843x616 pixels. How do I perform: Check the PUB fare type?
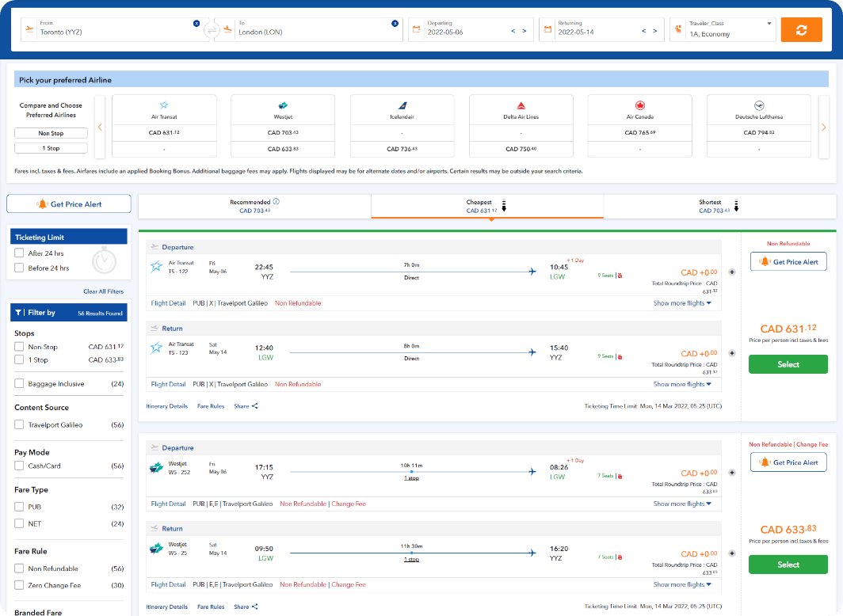coord(19,507)
